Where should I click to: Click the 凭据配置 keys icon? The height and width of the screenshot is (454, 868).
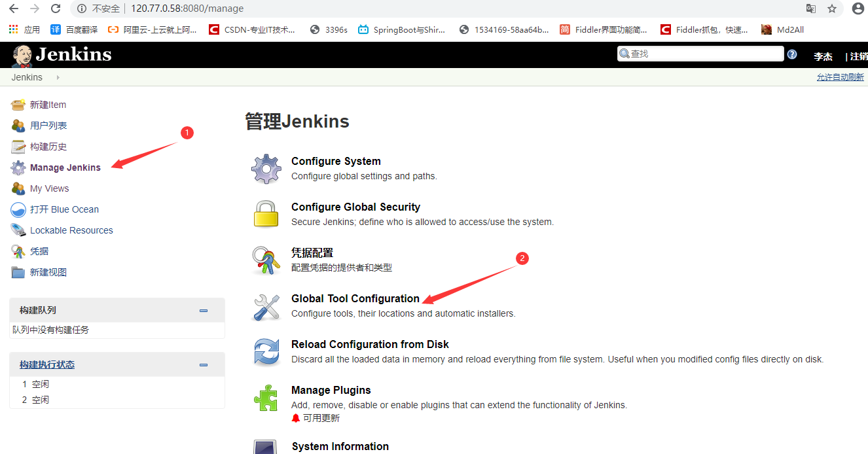coord(266,260)
